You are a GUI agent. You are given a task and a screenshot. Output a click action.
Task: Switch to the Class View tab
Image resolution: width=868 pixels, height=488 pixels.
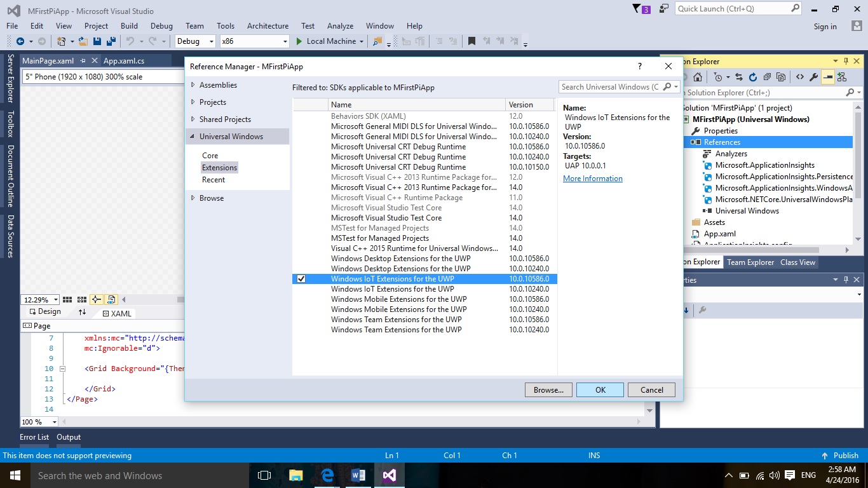point(797,262)
